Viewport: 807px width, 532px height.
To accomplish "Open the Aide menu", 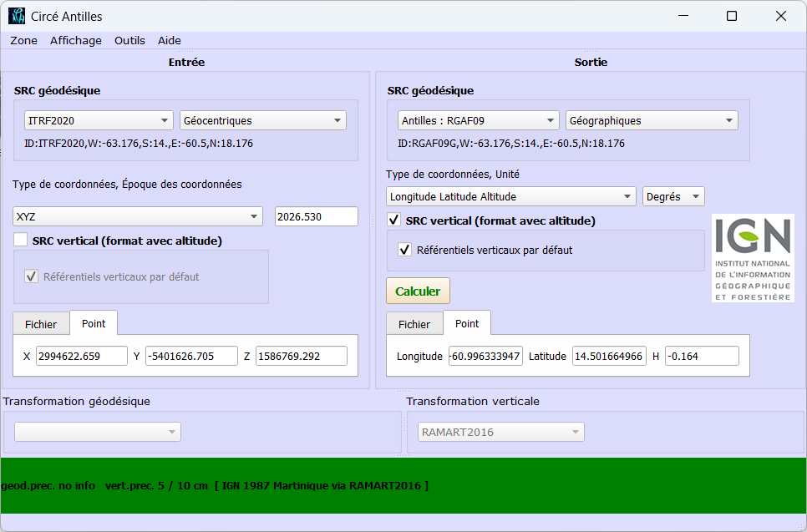I will (170, 41).
